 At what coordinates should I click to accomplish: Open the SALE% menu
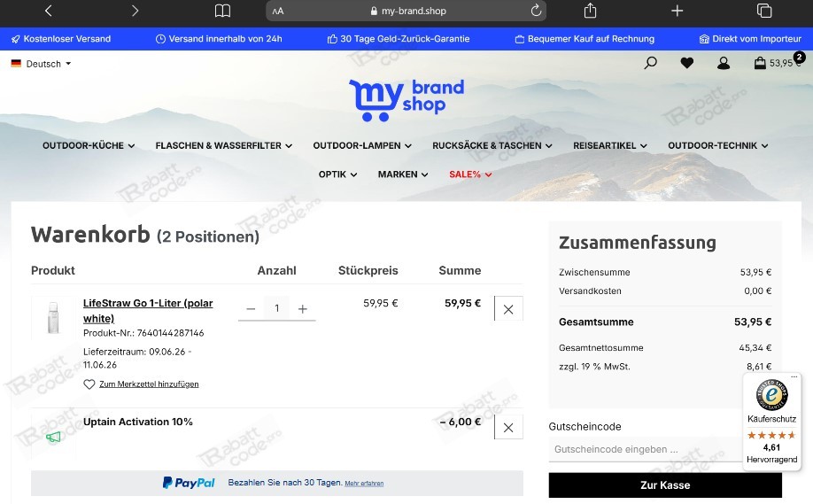tap(470, 174)
